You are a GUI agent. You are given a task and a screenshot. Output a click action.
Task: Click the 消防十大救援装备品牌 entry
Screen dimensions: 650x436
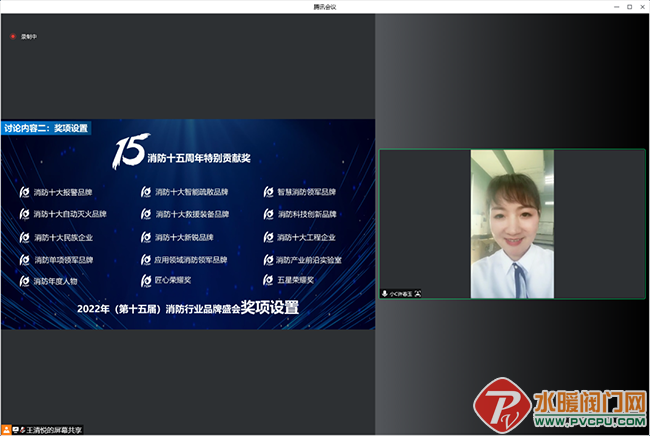click(x=192, y=214)
